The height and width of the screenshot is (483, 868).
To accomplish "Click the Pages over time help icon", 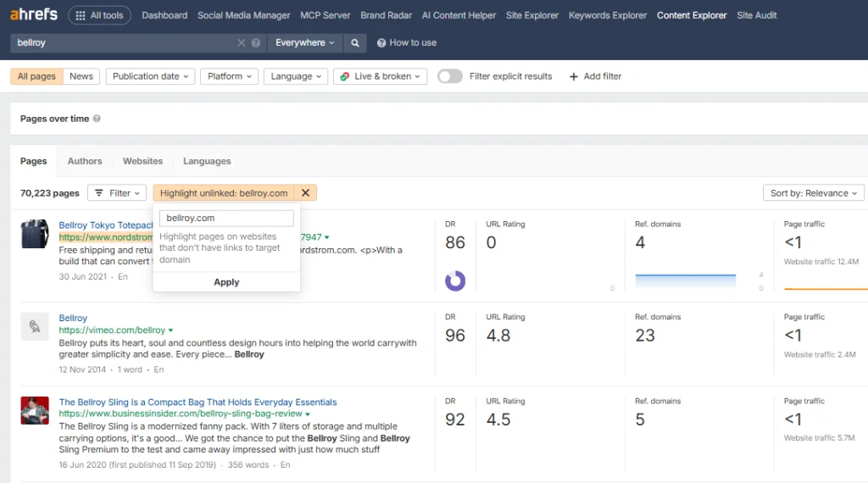I will [x=97, y=119].
